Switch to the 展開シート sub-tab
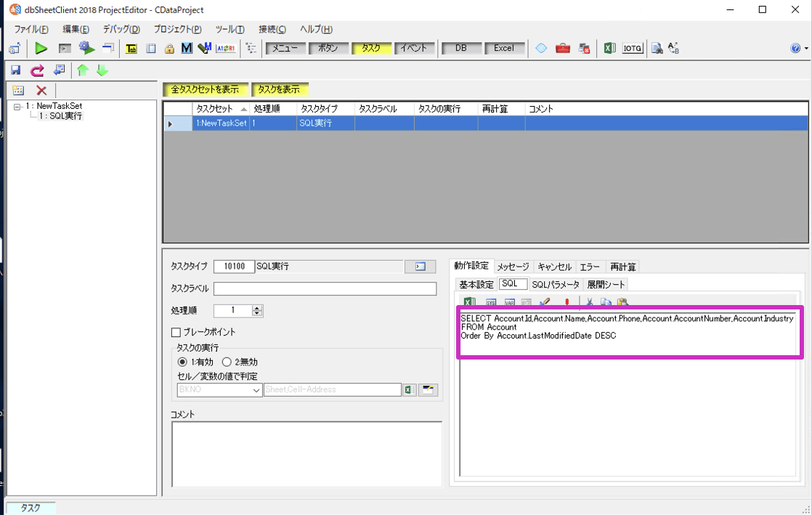This screenshot has height=515, width=812. pyautogui.click(x=606, y=285)
